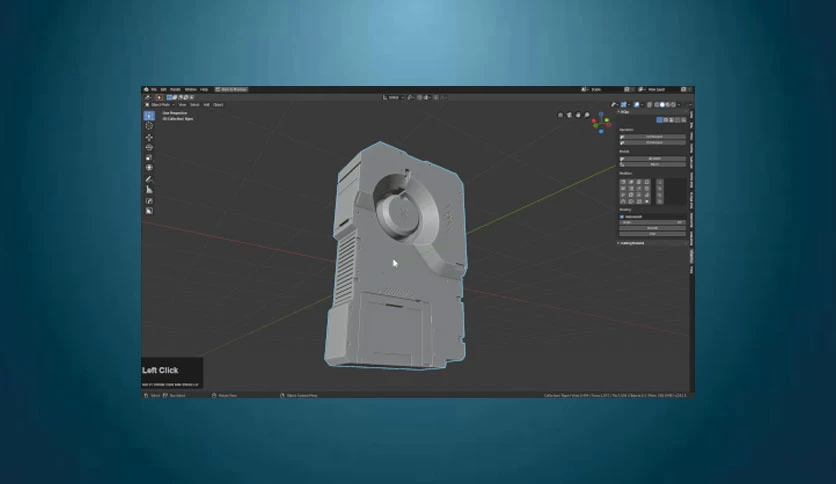836x484 pixels.
Task: Open the Render menu
Action: tap(175, 90)
